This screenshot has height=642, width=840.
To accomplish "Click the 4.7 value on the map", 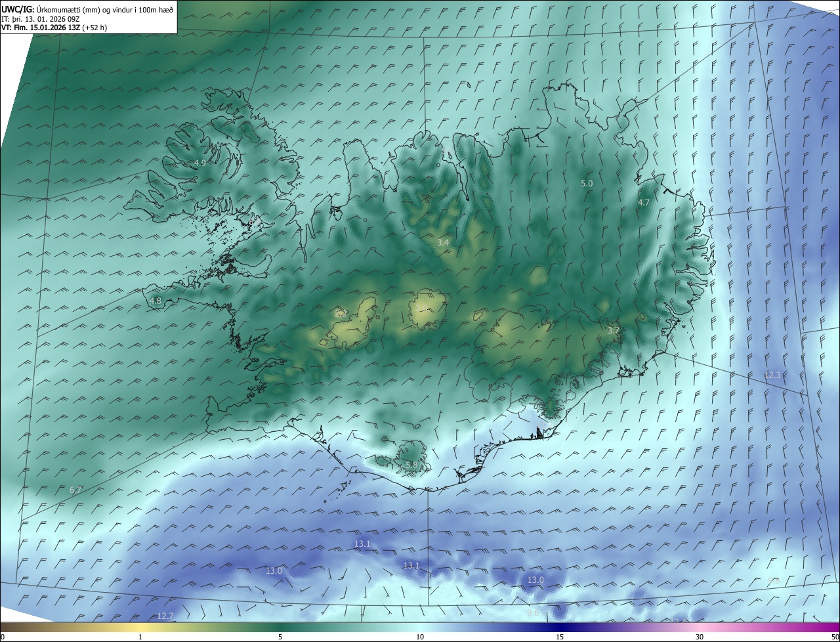I will pyautogui.click(x=644, y=203).
